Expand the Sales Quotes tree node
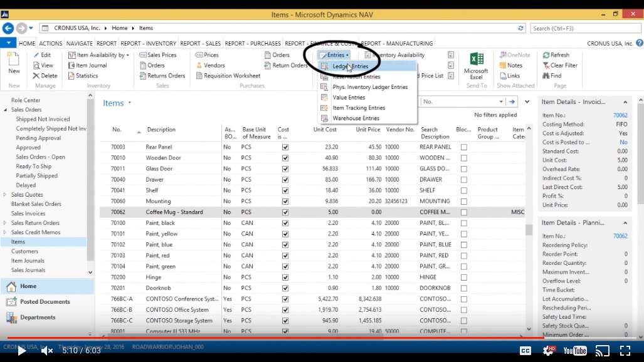 coord(5,195)
